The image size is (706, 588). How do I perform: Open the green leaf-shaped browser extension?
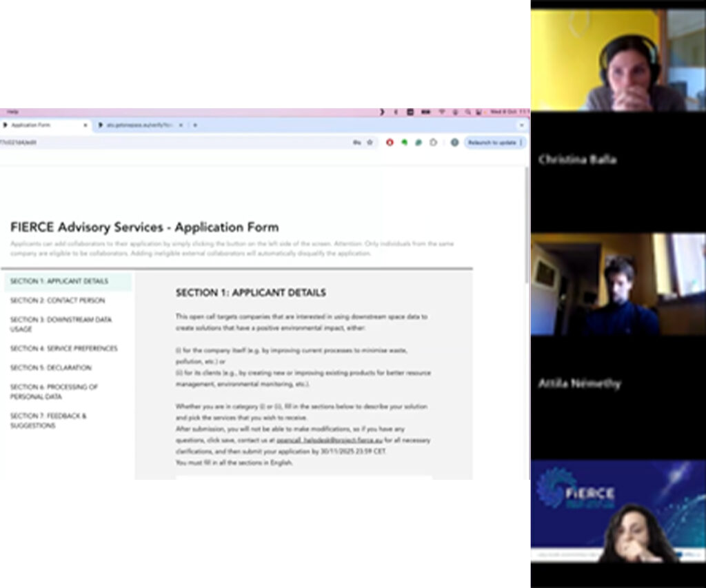tap(405, 143)
